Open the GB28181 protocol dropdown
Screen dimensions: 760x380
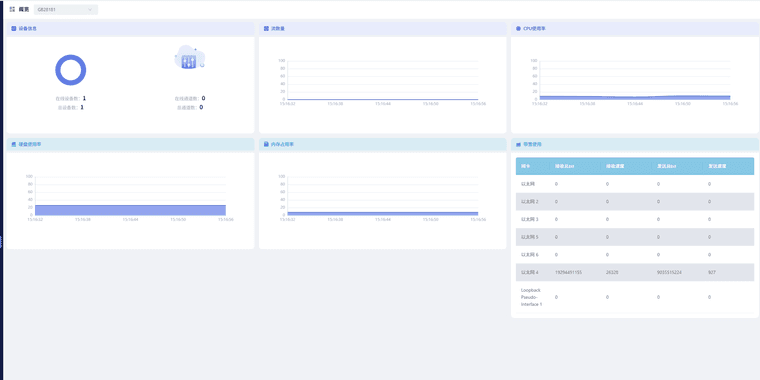(66, 9)
